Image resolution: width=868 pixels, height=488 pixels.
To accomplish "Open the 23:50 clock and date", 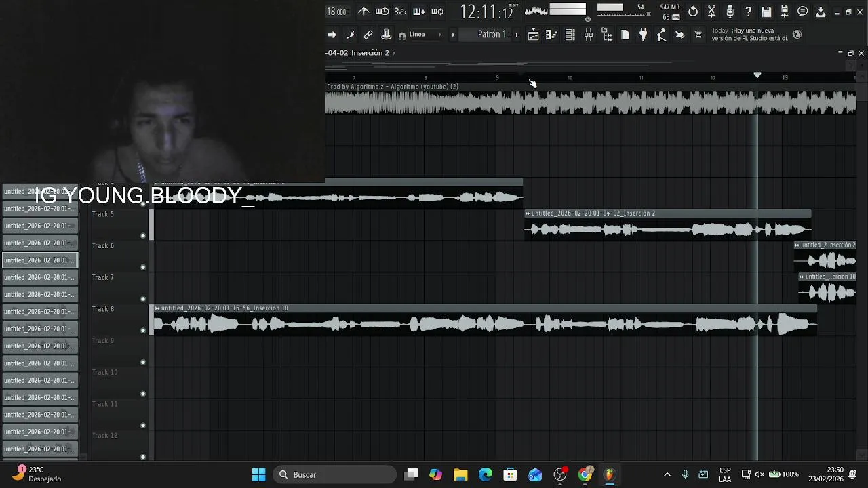I will pos(825,474).
